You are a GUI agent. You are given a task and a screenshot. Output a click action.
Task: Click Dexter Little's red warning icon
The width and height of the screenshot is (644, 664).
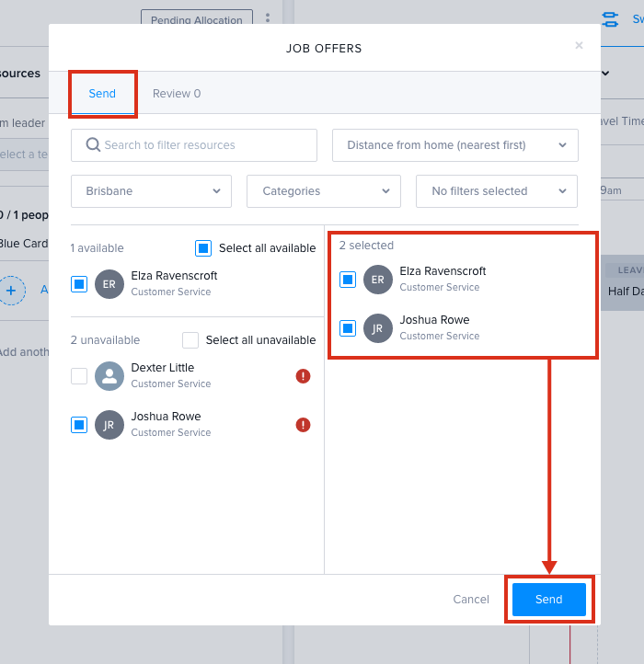[x=303, y=376]
